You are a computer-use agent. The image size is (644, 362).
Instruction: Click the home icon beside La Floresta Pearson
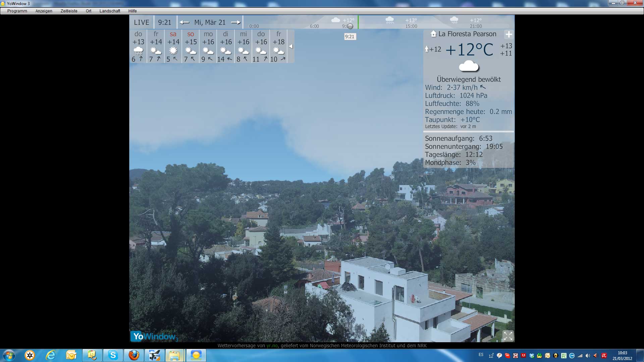coord(433,34)
